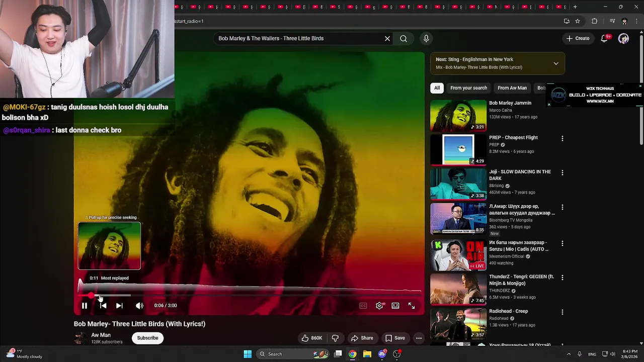Show hidden tray icons chevron

569,354
